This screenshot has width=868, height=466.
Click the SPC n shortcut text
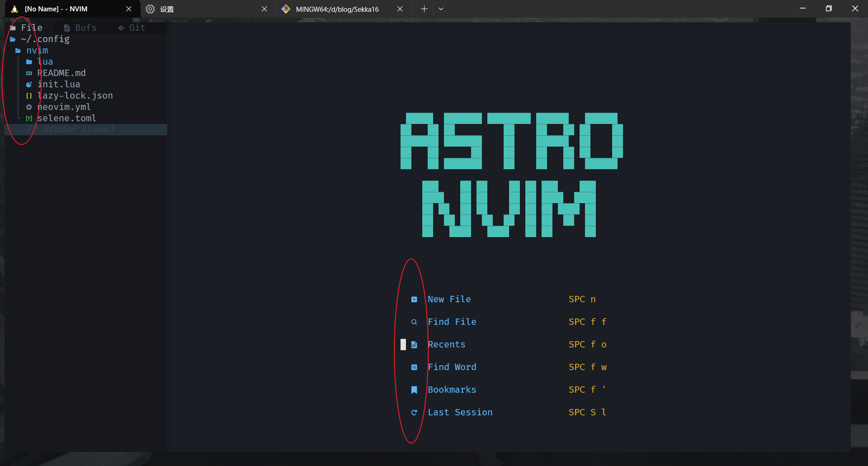(582, 300)
